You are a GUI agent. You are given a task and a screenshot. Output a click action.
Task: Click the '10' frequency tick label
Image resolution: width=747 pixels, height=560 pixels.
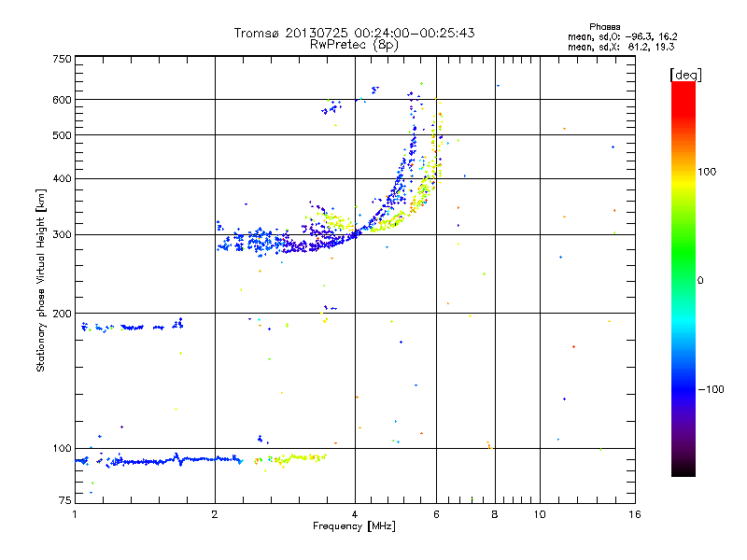tap(540, 514)
